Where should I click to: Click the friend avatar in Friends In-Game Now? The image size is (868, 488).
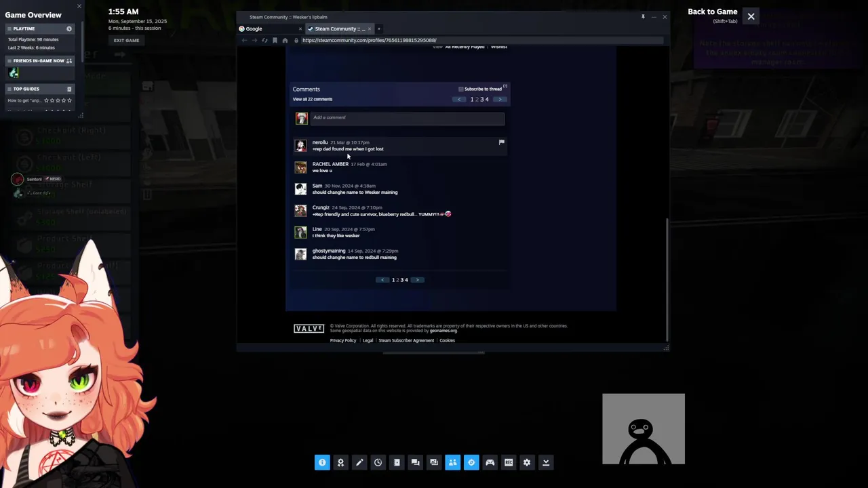[x=14, y=73]
